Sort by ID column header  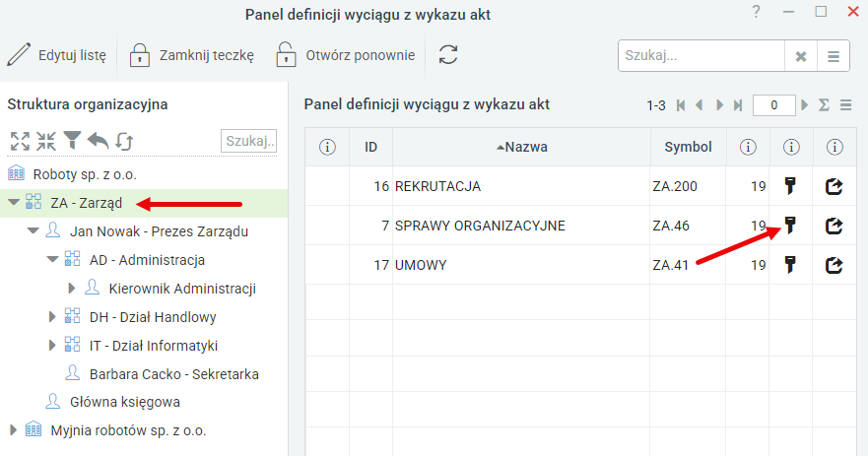point(370,147)
